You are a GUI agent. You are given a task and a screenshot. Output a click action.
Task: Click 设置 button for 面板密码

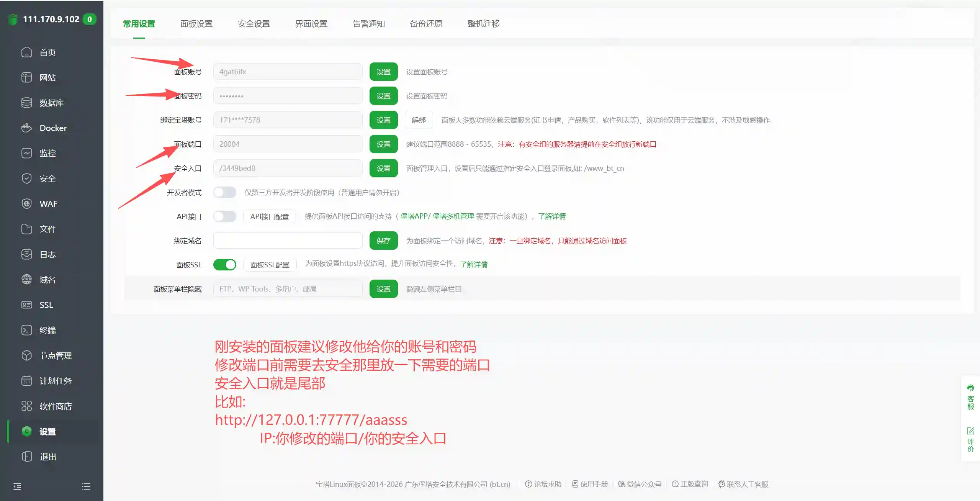click(383, 96)
